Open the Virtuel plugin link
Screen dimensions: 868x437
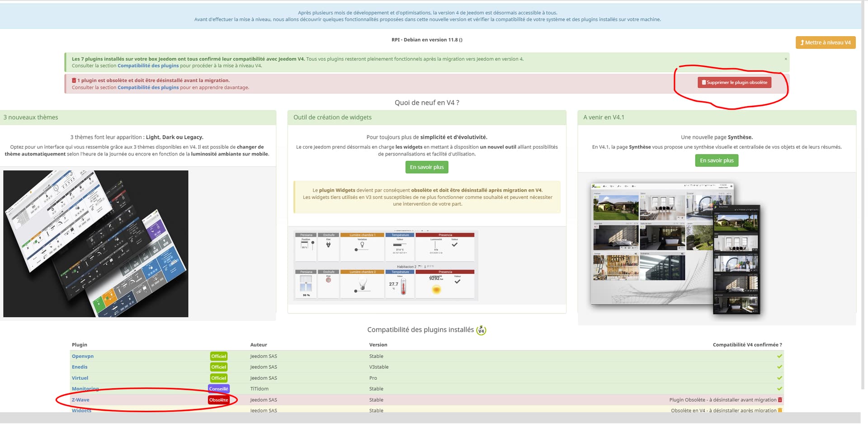coord(80,378)
